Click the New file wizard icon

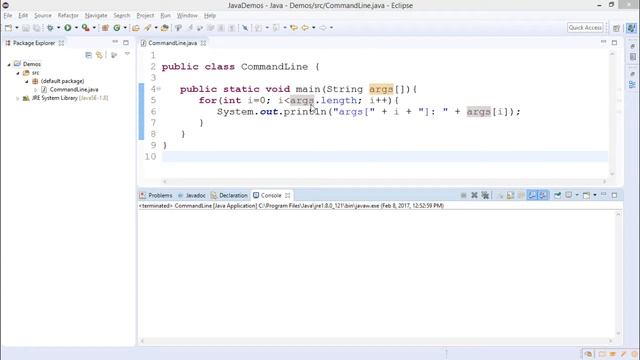[x=9, y=28]
